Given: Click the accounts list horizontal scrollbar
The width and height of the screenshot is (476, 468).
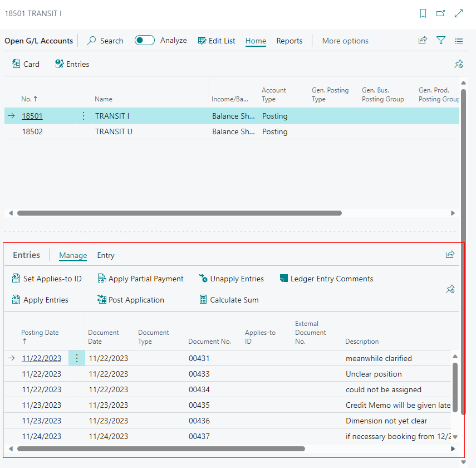Looking at the screenshot, I should pyautogui.click(x=178, y=213).
